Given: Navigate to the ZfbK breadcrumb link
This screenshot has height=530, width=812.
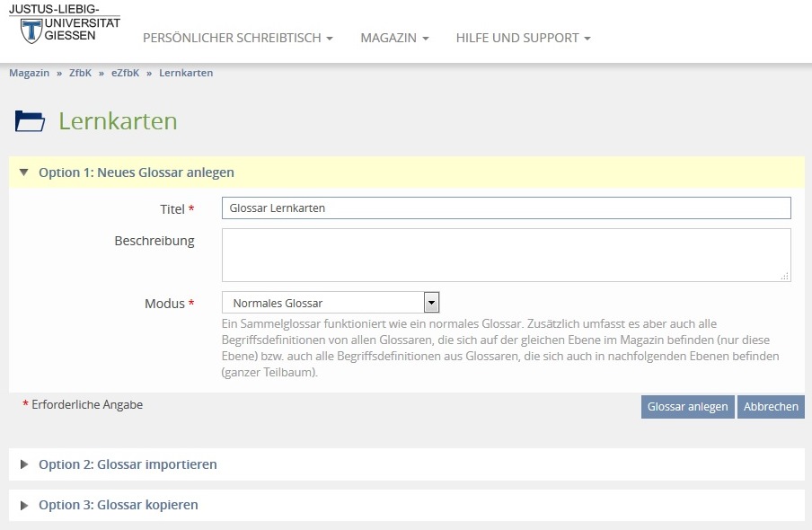Looking at the screenshot, I should [81, 73].
